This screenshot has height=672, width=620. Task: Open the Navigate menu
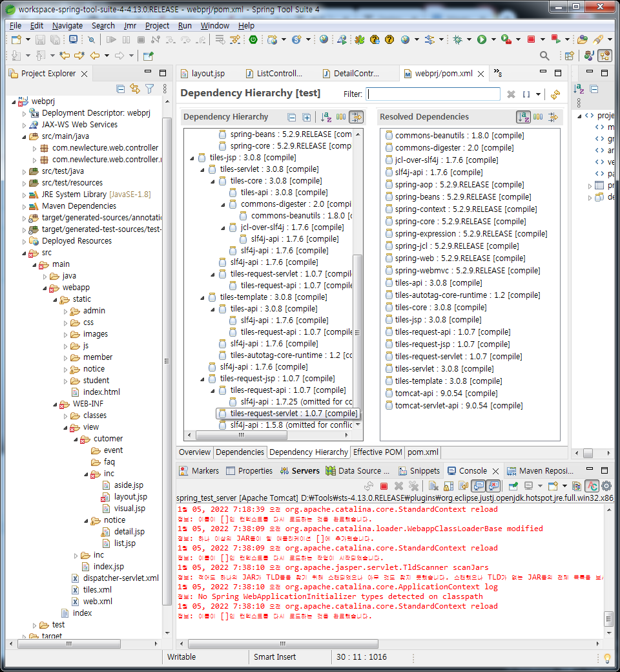coord(67,26)
